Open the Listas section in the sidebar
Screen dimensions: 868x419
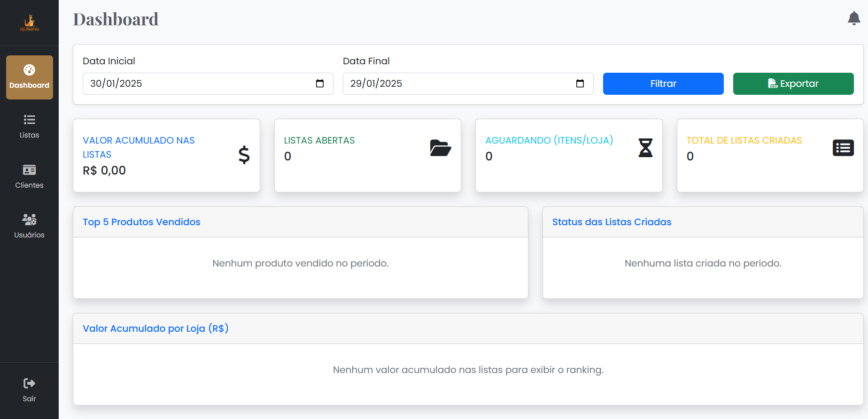point(29,126)
